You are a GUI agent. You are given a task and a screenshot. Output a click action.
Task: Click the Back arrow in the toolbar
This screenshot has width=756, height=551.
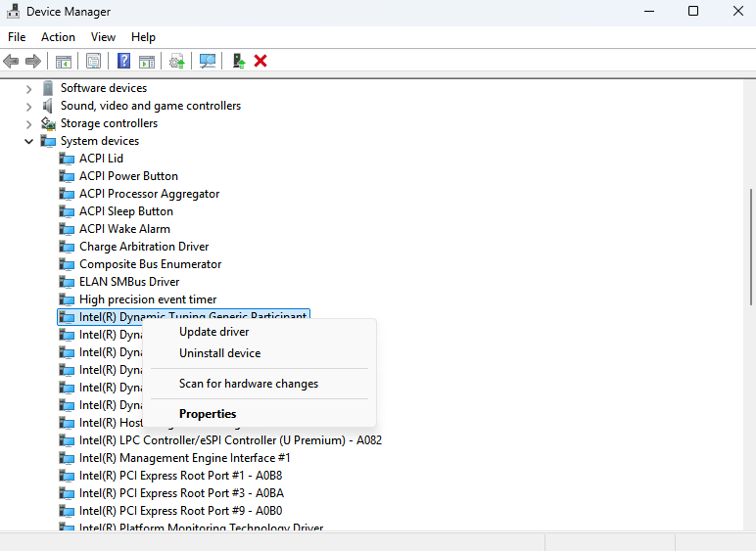[x=12, y=61]
